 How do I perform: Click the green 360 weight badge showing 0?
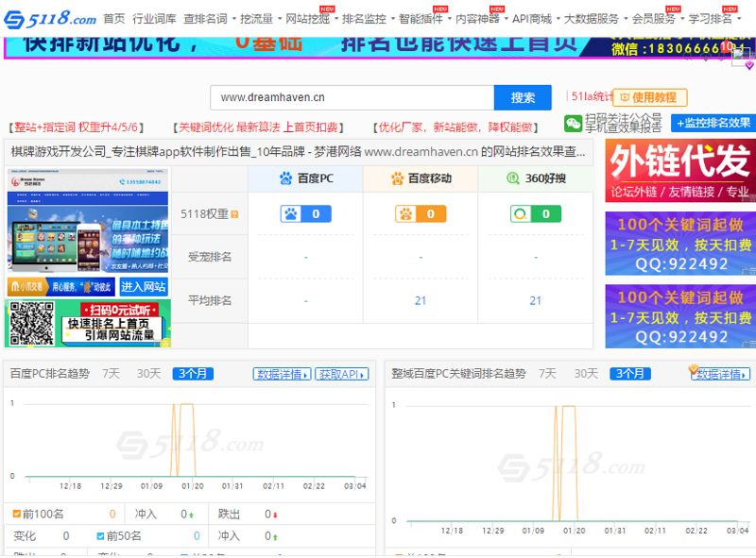[536, 214]
